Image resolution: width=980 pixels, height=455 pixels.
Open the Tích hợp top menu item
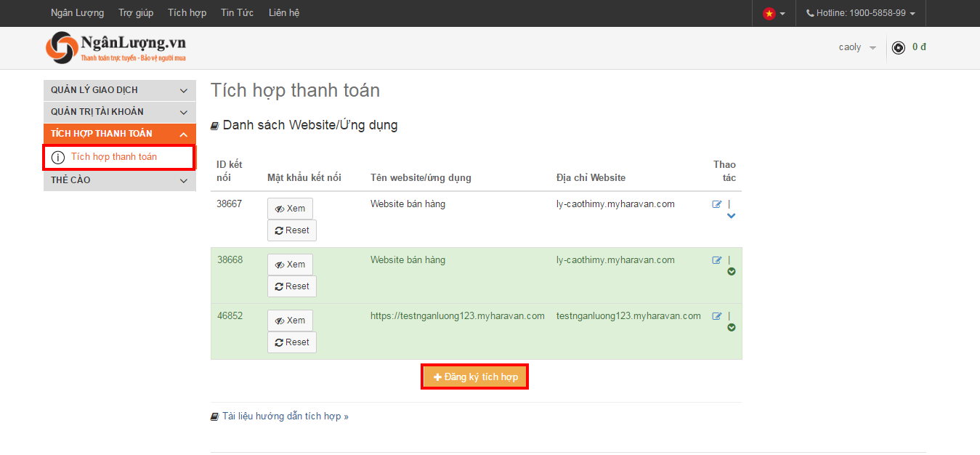pos(187,13)
